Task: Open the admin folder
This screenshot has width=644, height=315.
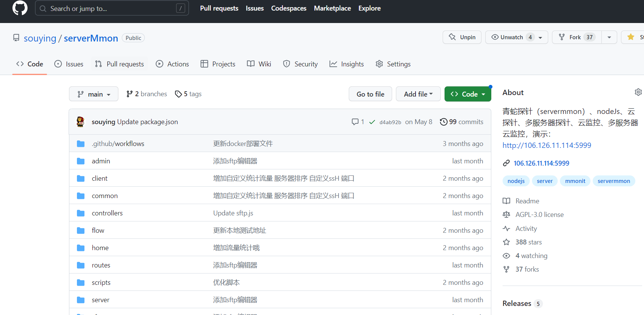Action: pos(101,161)
